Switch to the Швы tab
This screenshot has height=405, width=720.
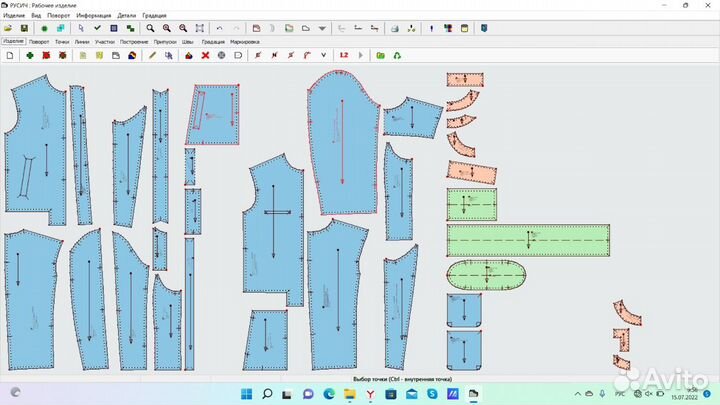click(x=187, y=42)
